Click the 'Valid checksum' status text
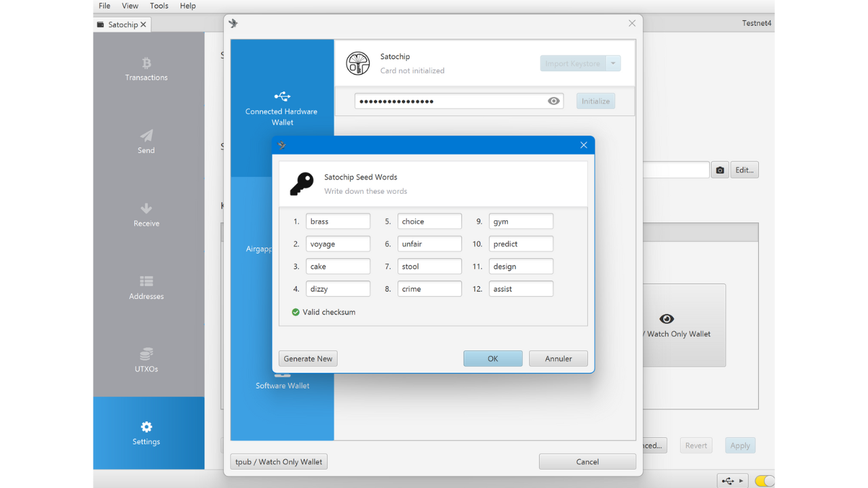868x488 pixels. pos(329,312)
